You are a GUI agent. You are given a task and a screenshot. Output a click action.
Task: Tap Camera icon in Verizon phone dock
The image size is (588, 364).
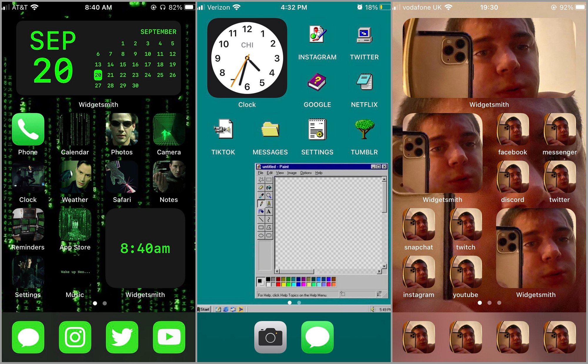pos(270,337)
